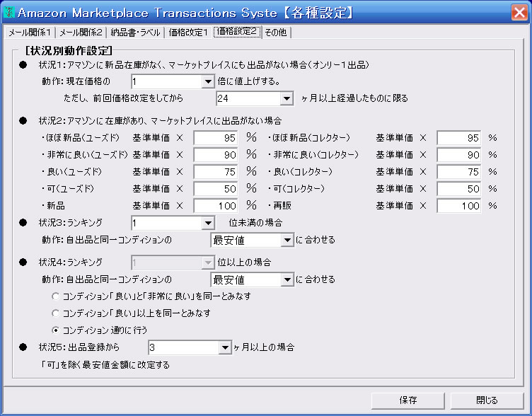532x416 pixels.
Task: Click the 状況1 description text
Action: coord(204,65)
